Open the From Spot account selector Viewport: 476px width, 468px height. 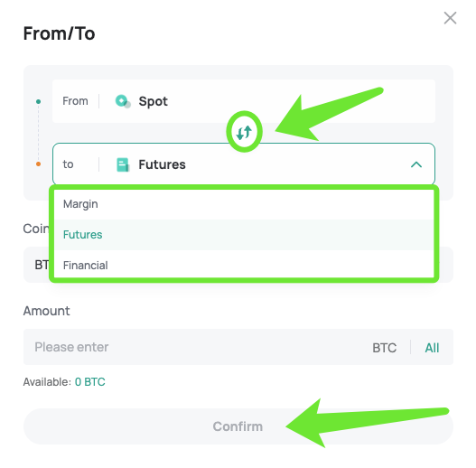click(244, 101)
